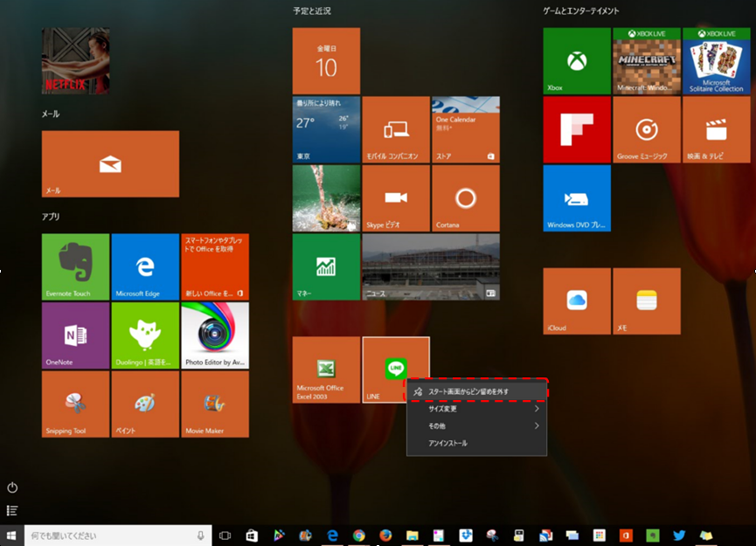Open the Tokyo weather tile
756x546 pixels.
326,129
